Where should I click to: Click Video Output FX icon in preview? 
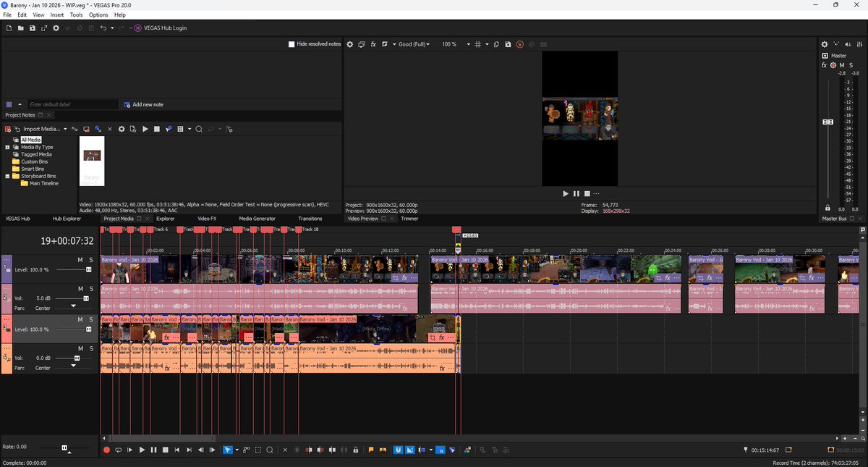coord(373,44)
